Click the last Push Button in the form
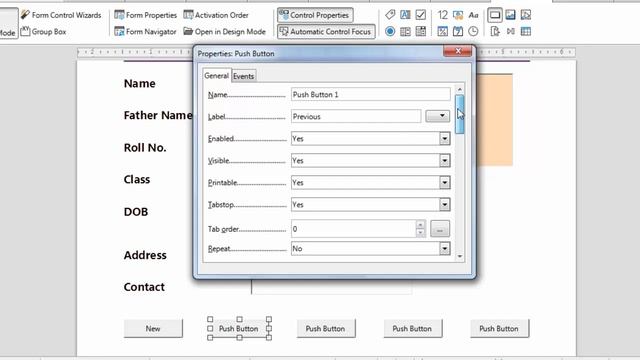 coord(499,329)
